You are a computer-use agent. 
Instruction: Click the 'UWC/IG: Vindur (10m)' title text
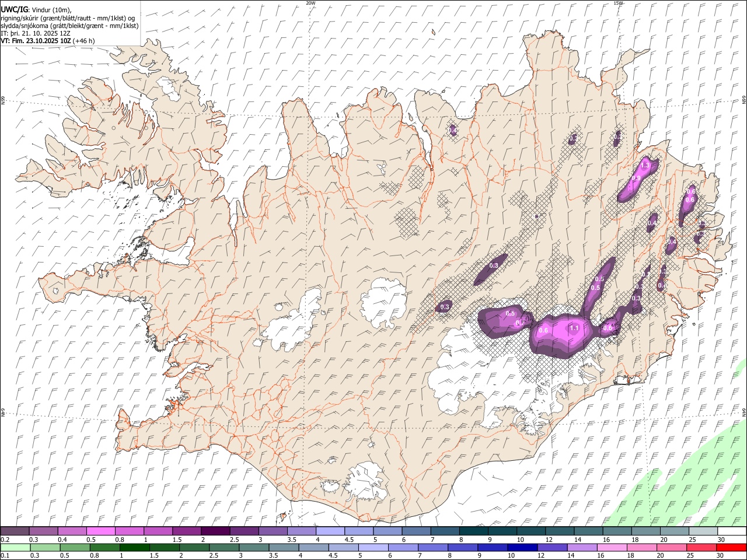(x=36, y=10)
